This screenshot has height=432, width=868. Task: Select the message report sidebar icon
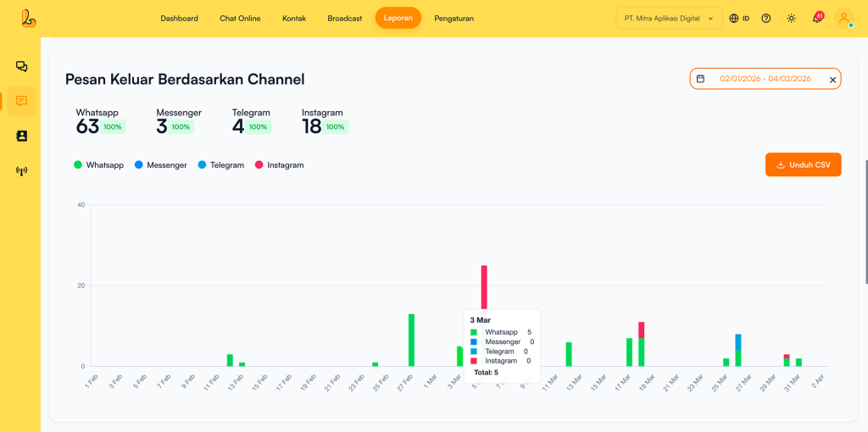(x=21, y=101)
